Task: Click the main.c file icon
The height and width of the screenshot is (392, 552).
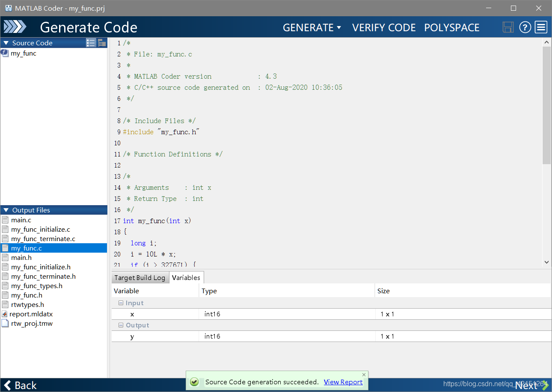Action: (5, 220)
